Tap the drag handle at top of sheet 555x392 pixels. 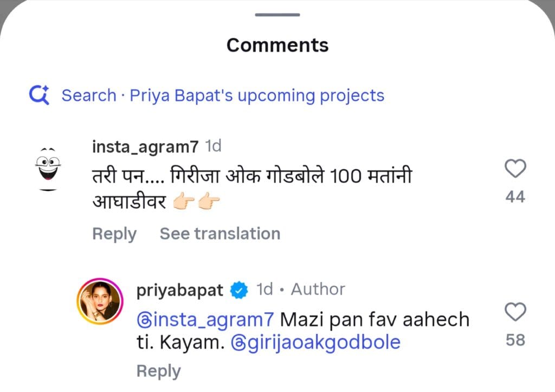pos(277,14)
